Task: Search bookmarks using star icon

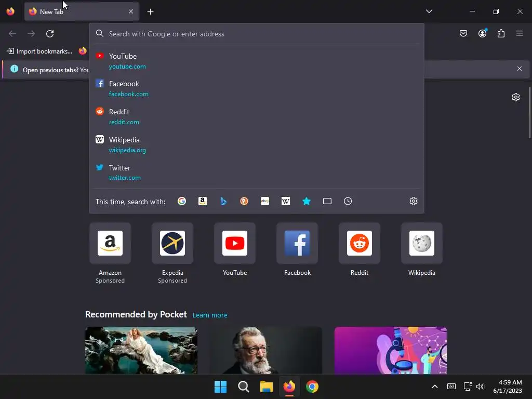Action: 307,201
